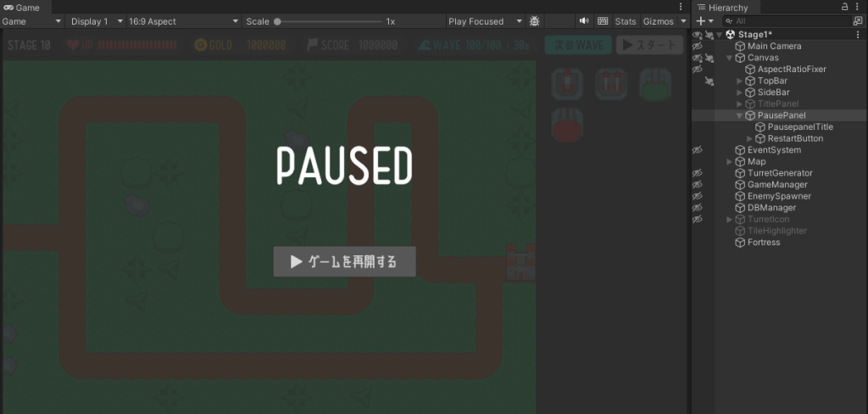Select the TurretGenerator object
The image size is (868, 414).
tap(780, 173)
